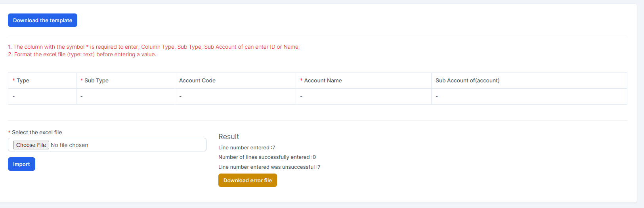This screenshot has width=644, height=208.
Task: Click the empty cell under Sub Account of(account)
Action: point(529,96)
